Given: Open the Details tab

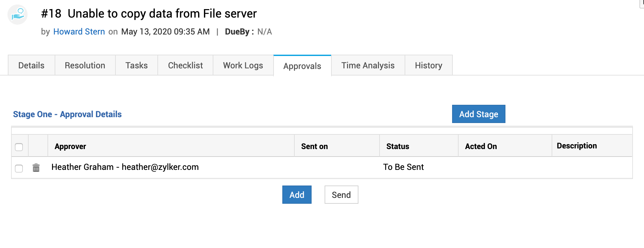Looking at the screenshot, I should (31, 65).
